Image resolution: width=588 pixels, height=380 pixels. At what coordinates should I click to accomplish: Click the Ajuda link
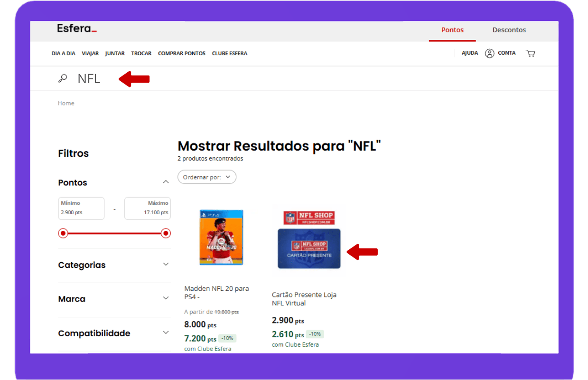point(469,53)
